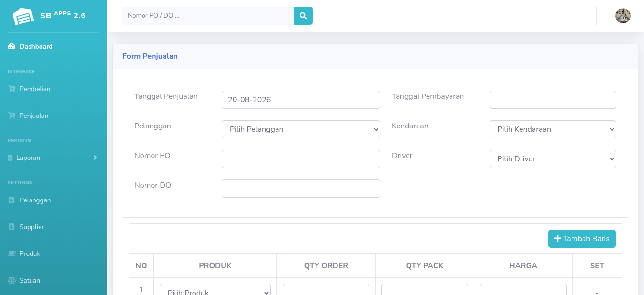Click the Dashboard speedometer icon
The width and height of the screenshot is (644, 295).
pyautogui.click(x=12, y=46)
